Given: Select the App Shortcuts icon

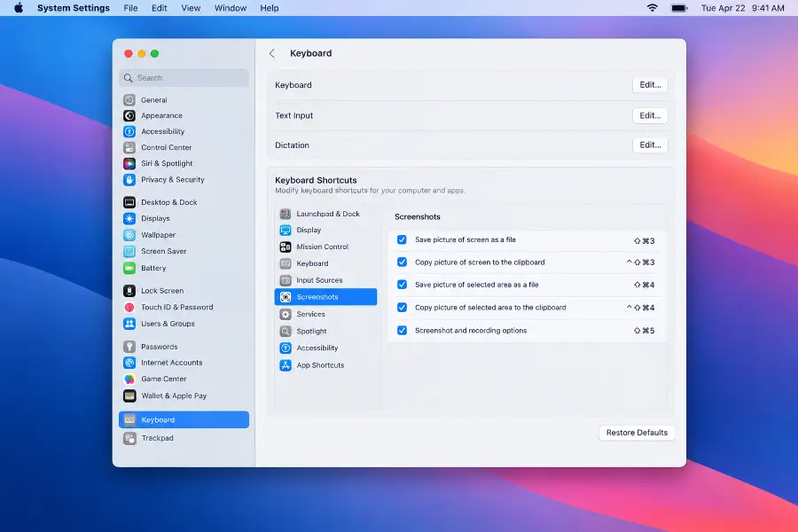Looking at the screenshot, I should 286,365.
